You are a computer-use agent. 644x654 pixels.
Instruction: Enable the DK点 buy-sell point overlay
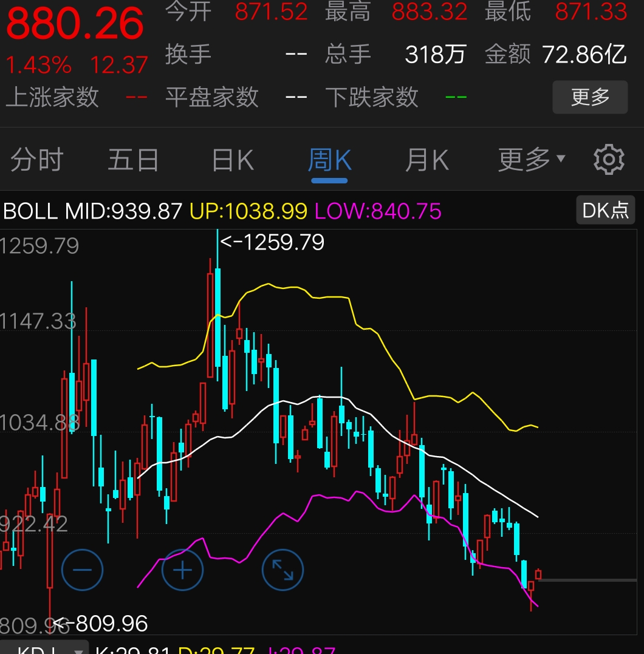605,209
